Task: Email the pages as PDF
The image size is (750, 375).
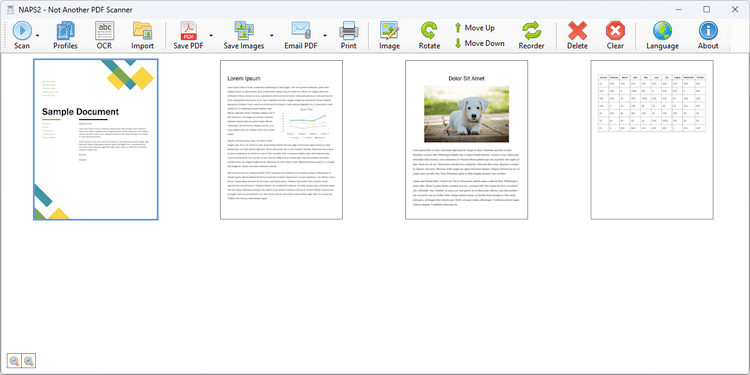Action: coord(301,36)
